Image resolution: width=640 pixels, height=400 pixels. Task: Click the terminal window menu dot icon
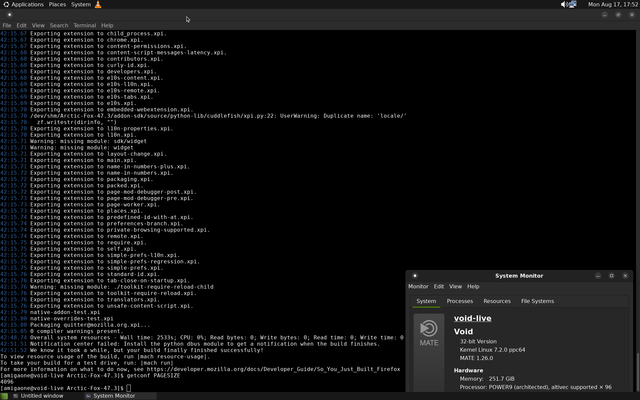pyautogui.click(x=9, y=15)
